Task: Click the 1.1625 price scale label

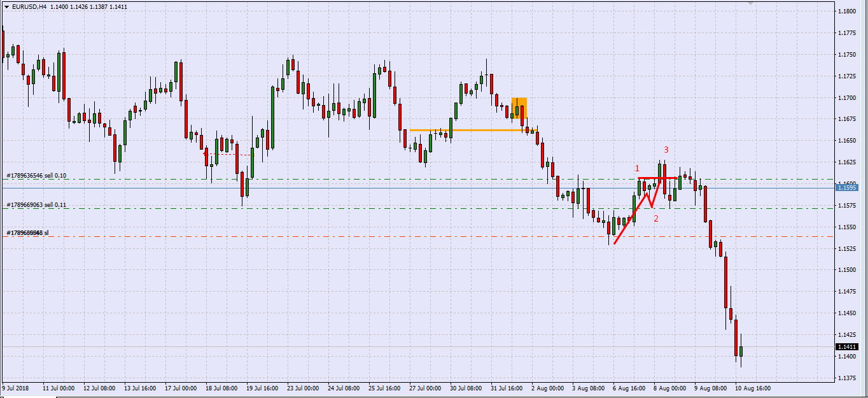Action: tap(847, 162)
